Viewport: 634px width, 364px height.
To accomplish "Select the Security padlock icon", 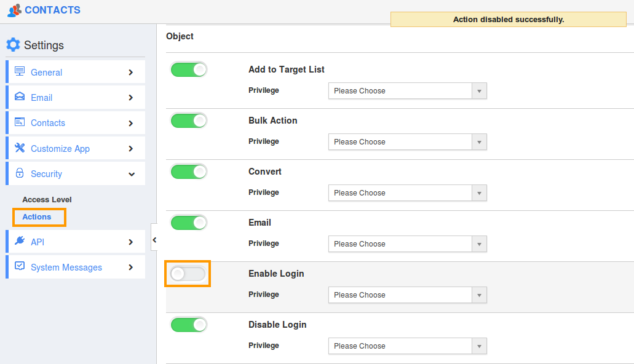I will (19, 173).
